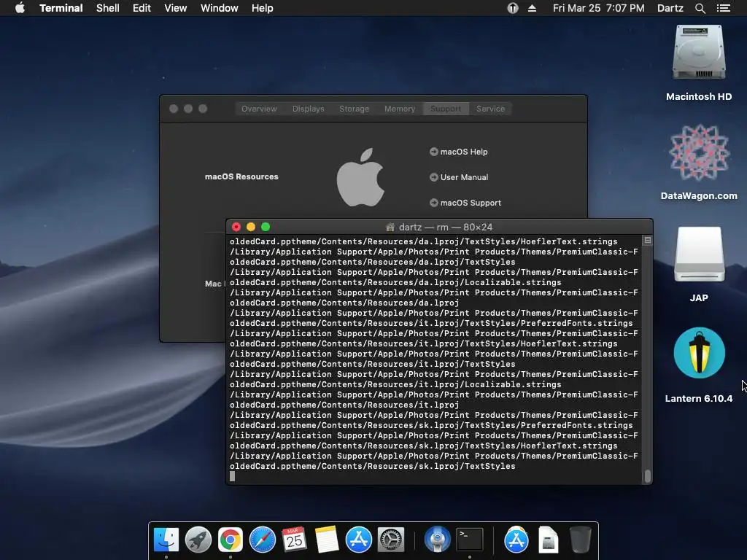Click line ending 'sk.lproj/TextStyles' in Terminal
The width and height of the screenshot is (747, 560).
point(373,466)
